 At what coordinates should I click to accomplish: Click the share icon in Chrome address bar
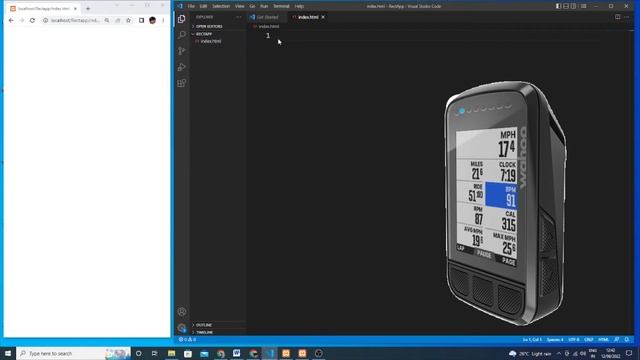[x=118, y=20]
